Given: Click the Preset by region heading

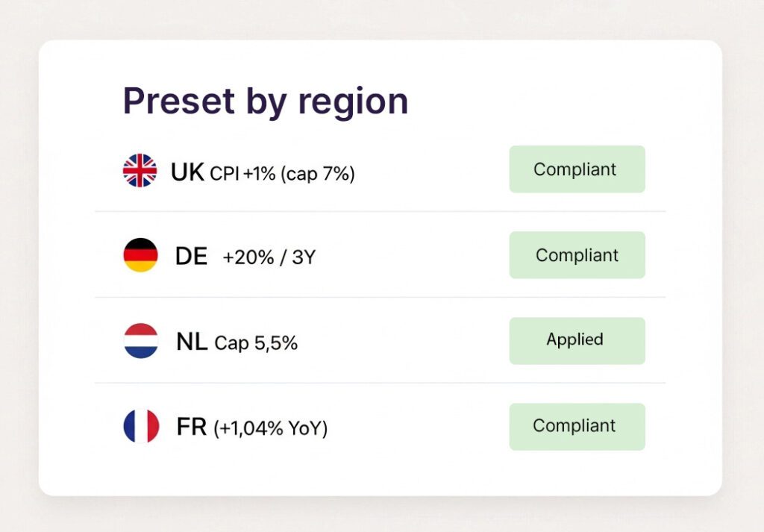Looking at the screenshot, I should coord(265,101).
